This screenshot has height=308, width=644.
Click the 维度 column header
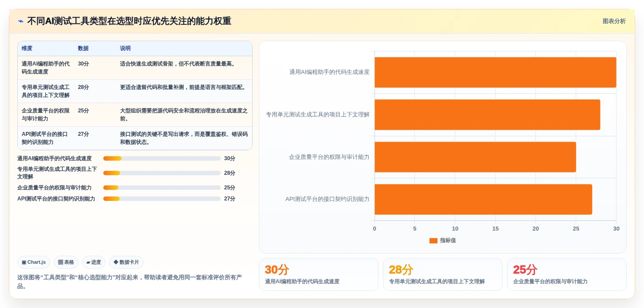[x=27, y=49]
